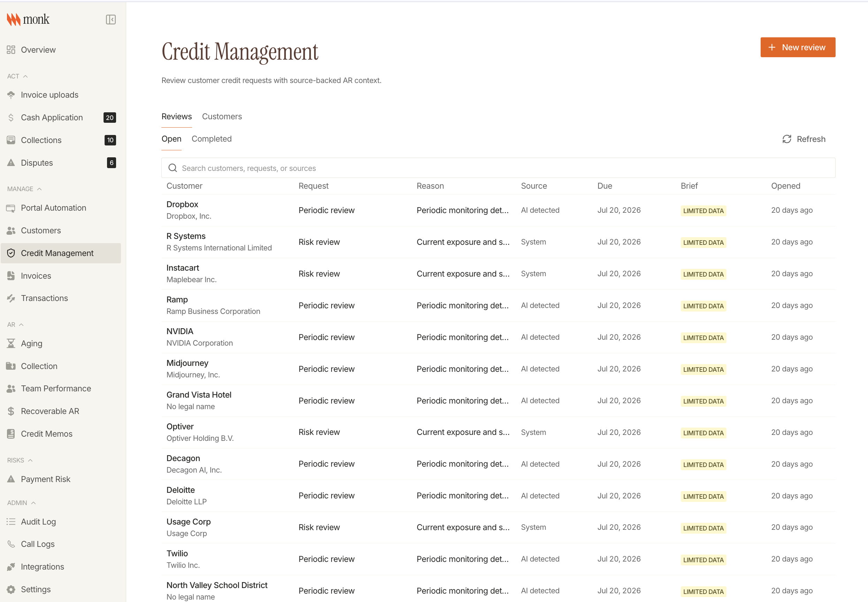This screenshot has height=602, width=868.
Task: Click the Settings gear icon
Action: point(11,589)
